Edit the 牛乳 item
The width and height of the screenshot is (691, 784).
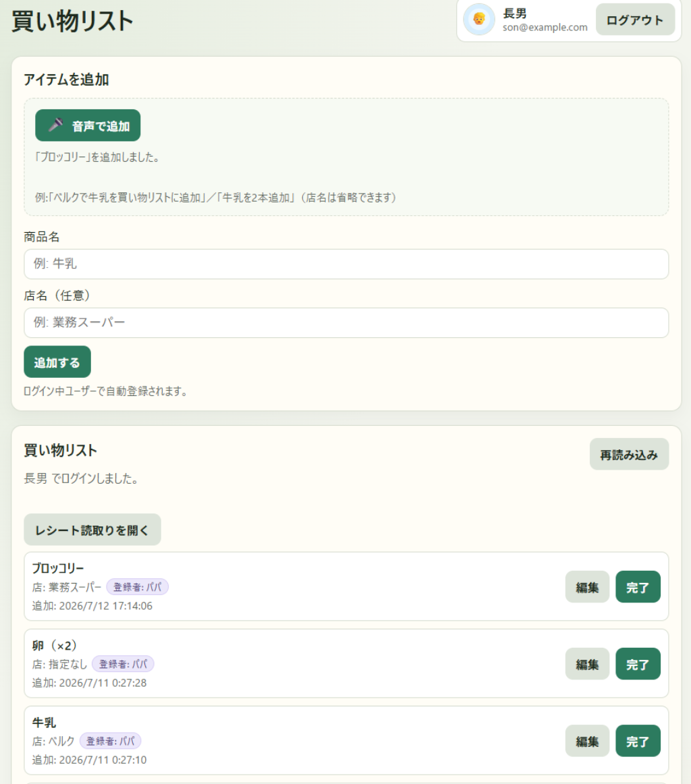click(587, 741)
